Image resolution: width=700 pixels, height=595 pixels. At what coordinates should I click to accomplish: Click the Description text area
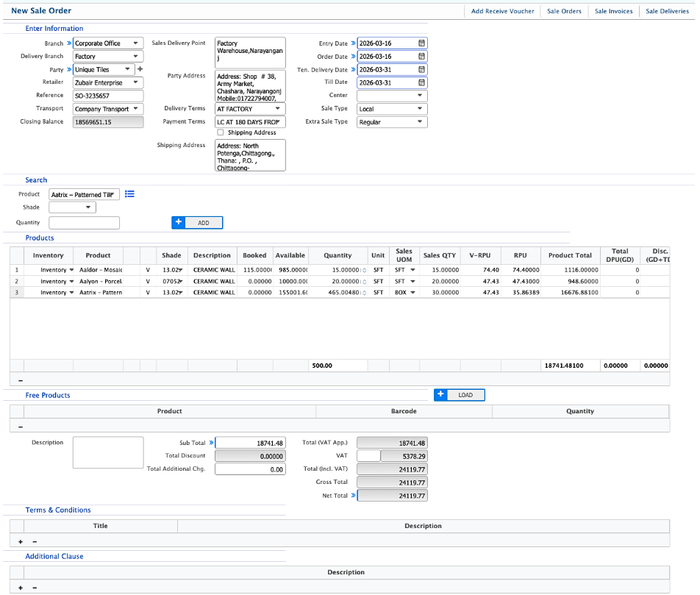108,452
